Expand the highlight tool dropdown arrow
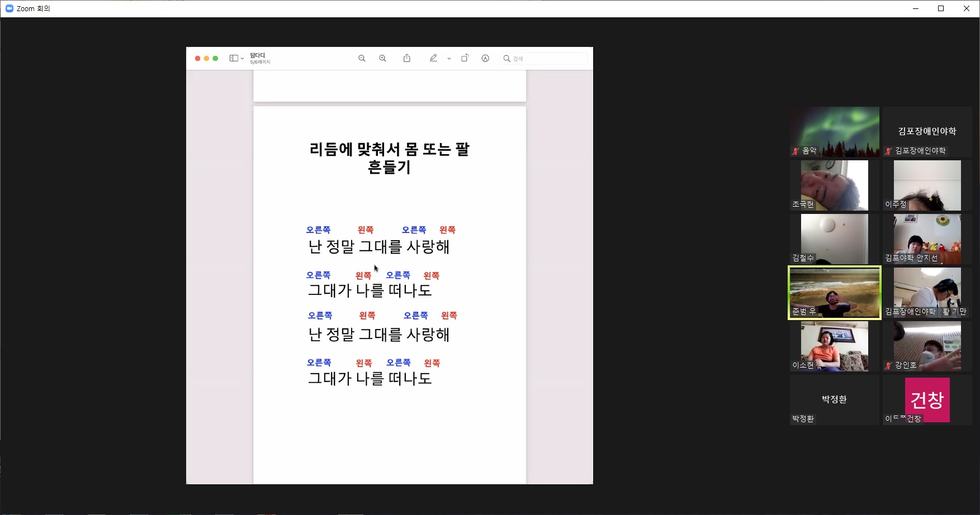The height and width of the screenshot is (515, 980). point(449,59)
